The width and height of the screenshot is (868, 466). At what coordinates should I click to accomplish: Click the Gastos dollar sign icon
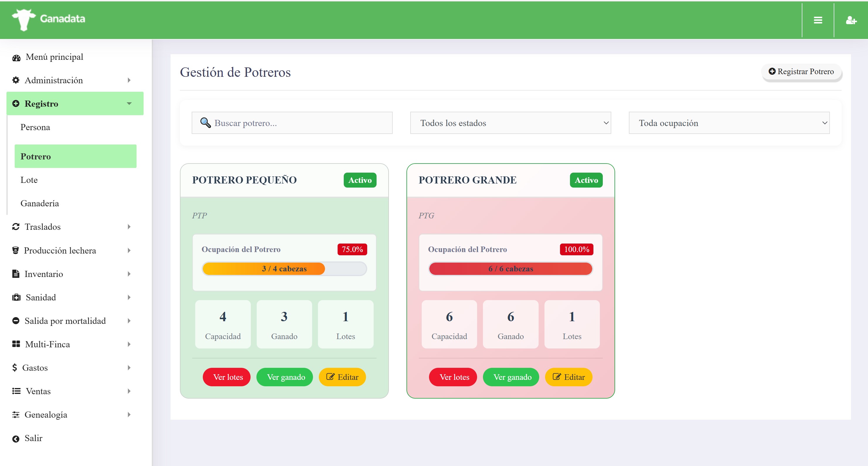[x=14, y=368]
